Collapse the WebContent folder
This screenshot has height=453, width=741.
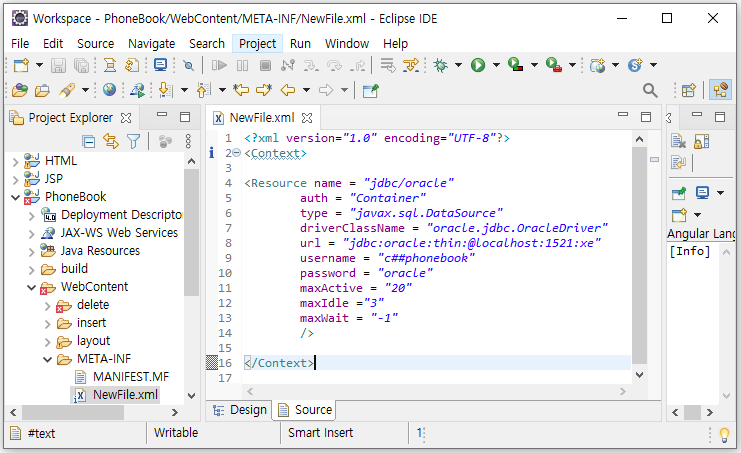(31, 287)
